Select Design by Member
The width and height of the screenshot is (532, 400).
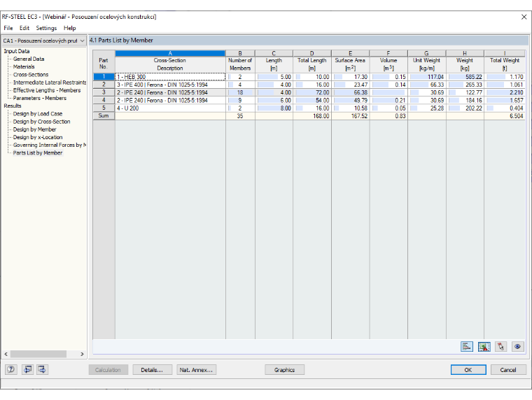[34, 129]
